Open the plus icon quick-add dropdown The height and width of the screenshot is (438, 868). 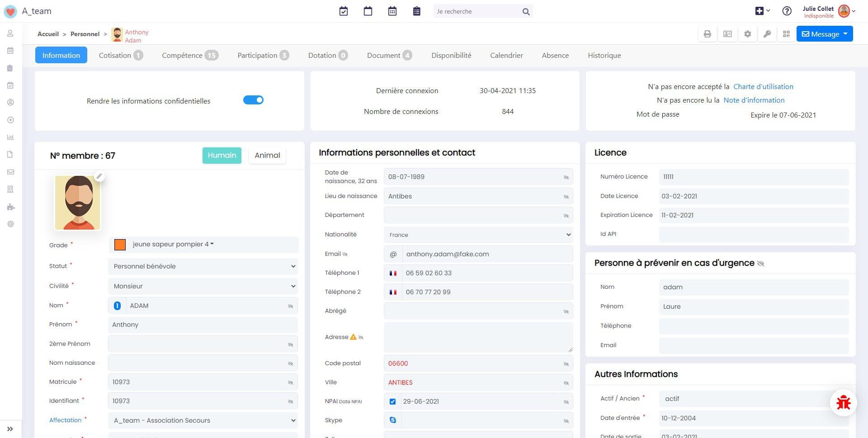762,11
